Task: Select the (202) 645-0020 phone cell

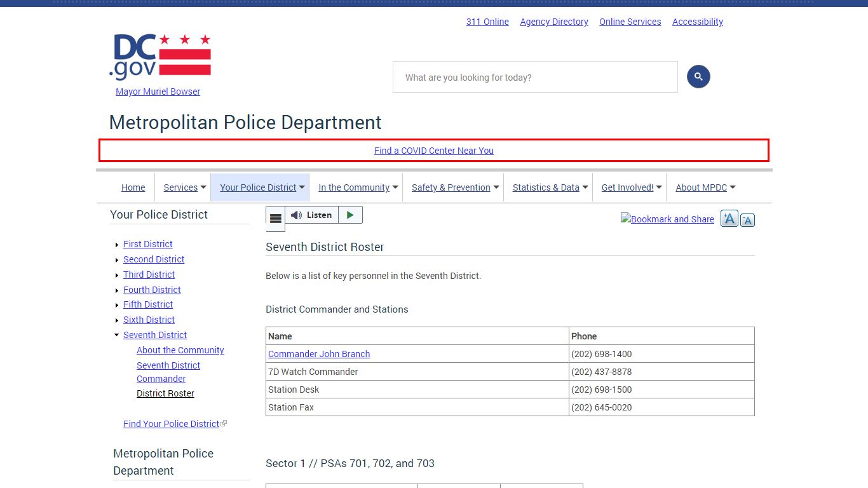Action: [661, 407]
